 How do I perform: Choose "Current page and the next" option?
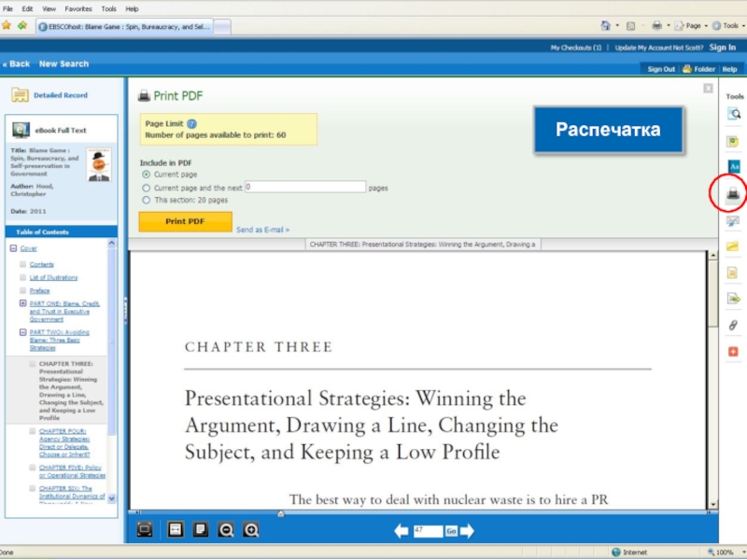point(146,188)
